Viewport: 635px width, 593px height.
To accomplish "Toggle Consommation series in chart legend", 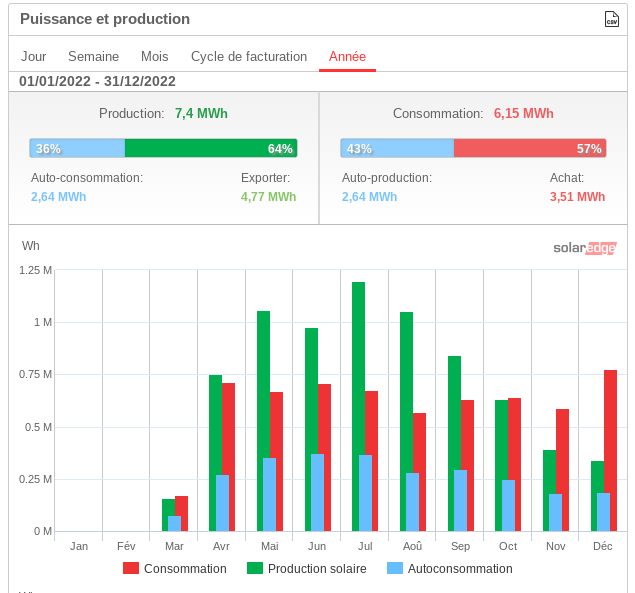I will point(185,569).
